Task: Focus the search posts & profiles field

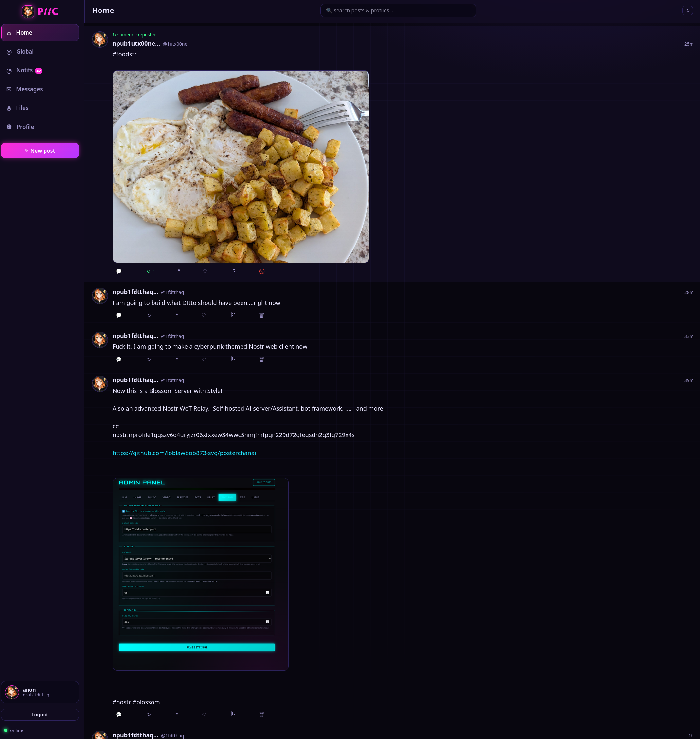Action: coord(398,10)
